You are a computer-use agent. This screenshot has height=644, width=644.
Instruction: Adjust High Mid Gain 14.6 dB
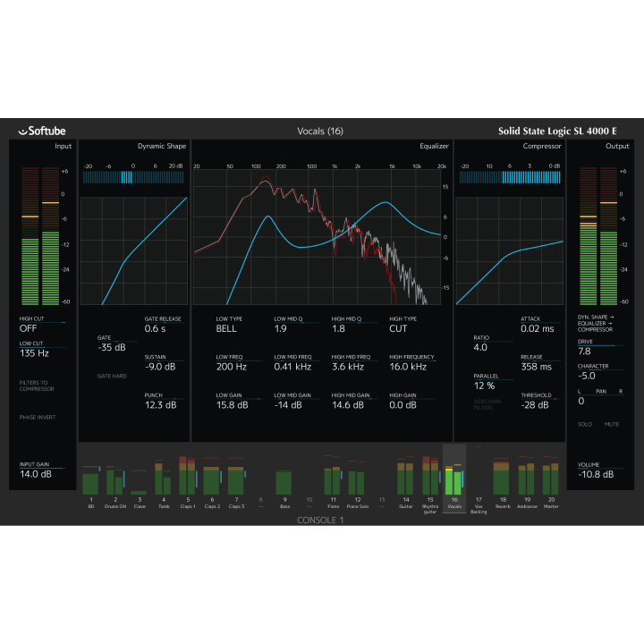point(354,402)
